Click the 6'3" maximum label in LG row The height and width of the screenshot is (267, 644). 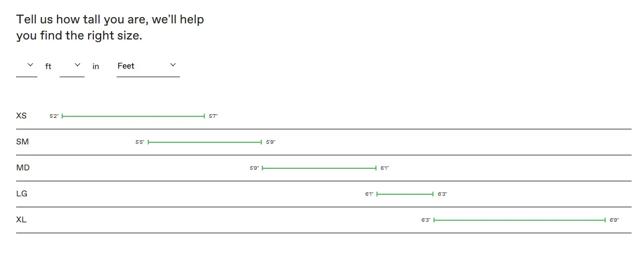tap(442, 194)
